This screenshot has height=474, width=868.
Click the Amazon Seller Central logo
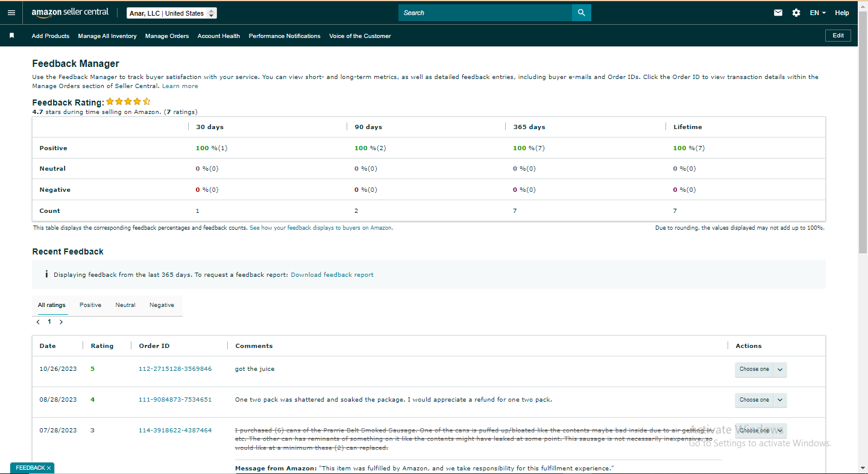(70, 13)
